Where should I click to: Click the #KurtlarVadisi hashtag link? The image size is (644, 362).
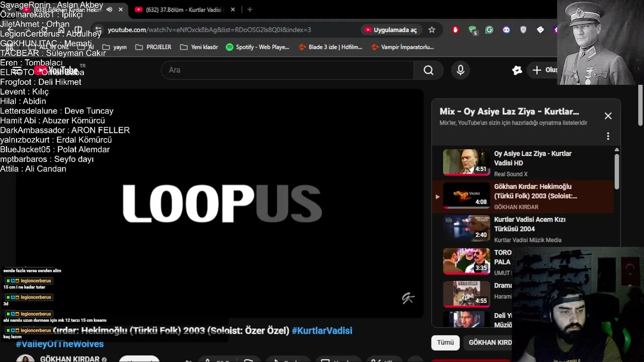[322, 331]
